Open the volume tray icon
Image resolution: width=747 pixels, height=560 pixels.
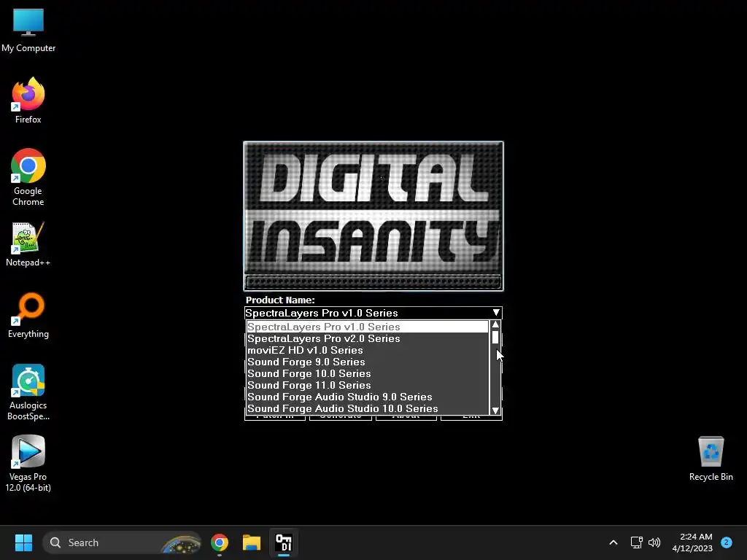click(x=654, y=542)
